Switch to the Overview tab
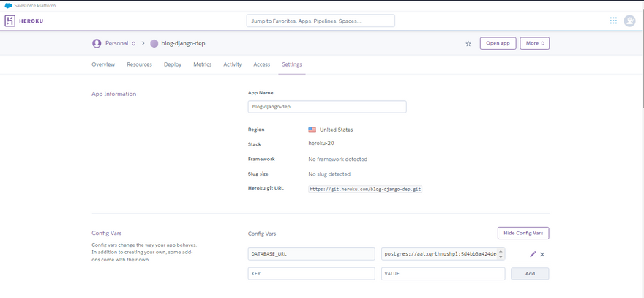Image resolution: width=644 pixels, height=298 pixels. click(103, 64)
